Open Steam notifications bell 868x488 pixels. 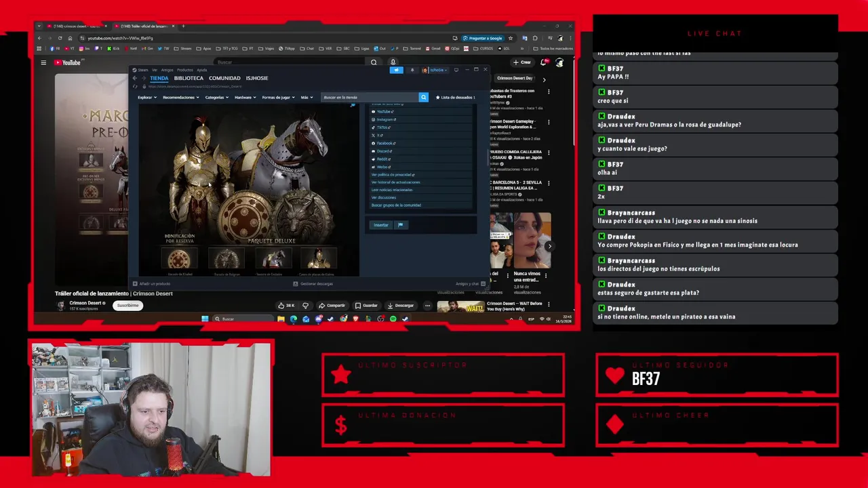pos(412,70)
